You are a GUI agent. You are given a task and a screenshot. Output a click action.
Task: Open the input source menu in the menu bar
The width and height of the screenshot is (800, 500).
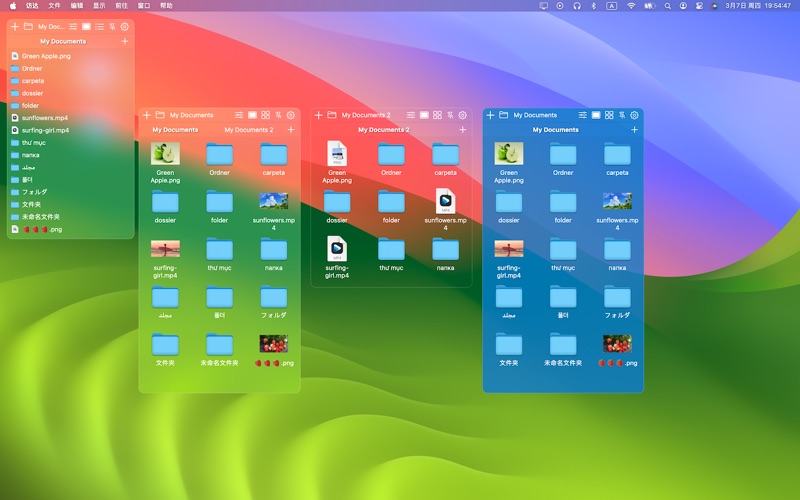pos(612,5)
